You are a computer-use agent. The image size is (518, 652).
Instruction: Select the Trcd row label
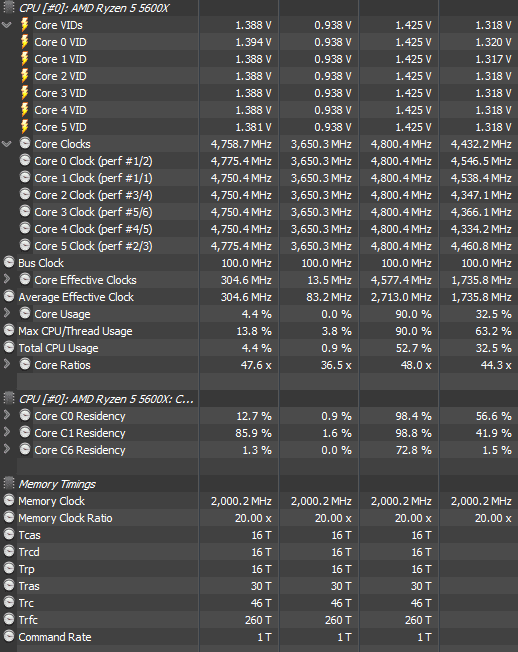[29, 552]
